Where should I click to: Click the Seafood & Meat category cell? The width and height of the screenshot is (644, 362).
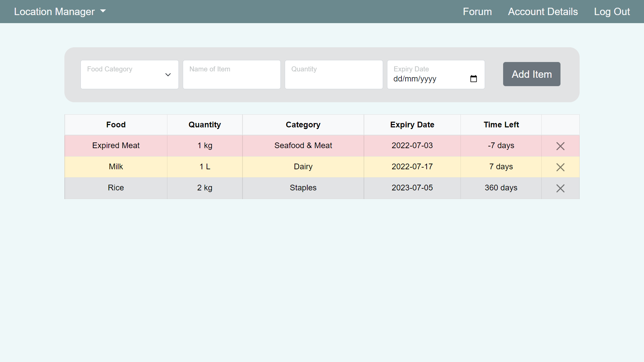(303, 145)
